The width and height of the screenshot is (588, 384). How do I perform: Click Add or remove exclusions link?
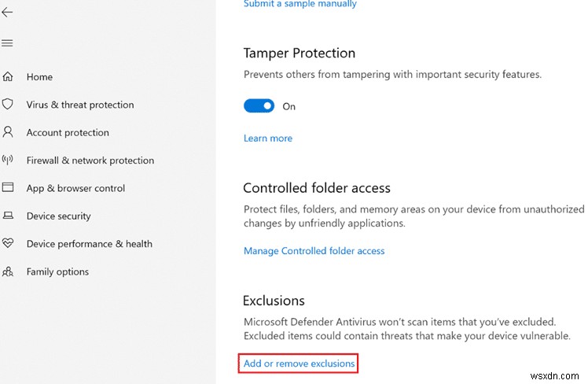(299, 364)
